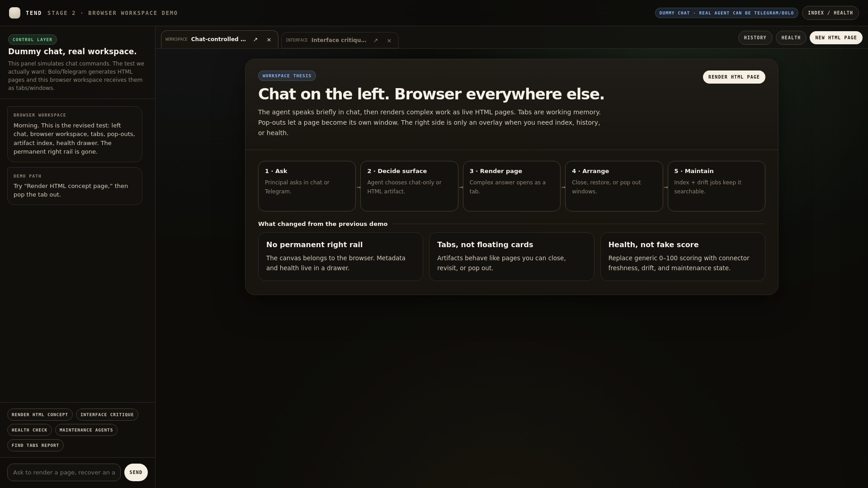Open Index / Health in the header
The width and height of the screenshot is (868, 488).
830,13
